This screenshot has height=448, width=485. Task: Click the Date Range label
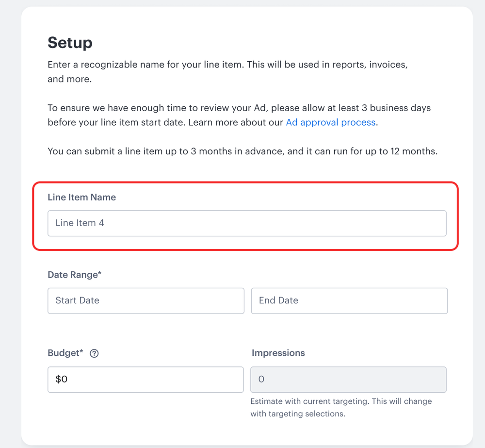coord(73,274)
